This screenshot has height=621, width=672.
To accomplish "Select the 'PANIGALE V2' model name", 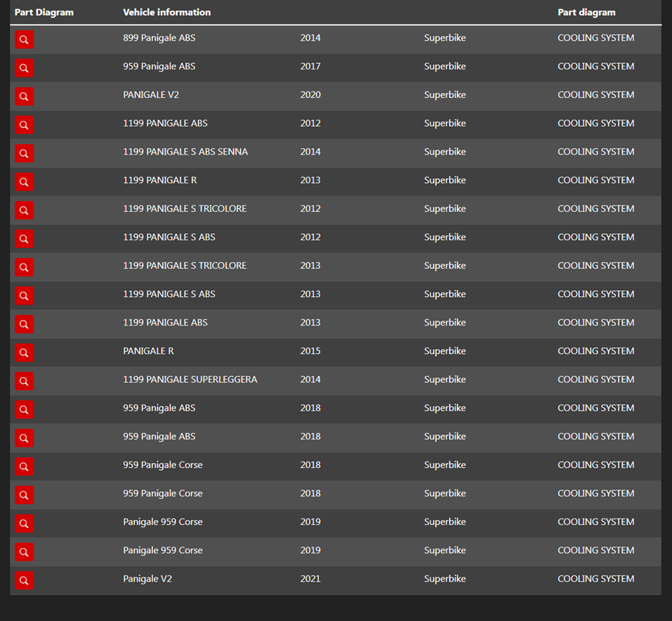I will pos(151,94).
